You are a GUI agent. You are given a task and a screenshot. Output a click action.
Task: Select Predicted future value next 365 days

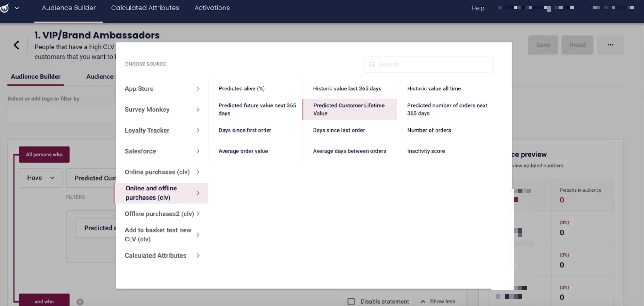tap(257, 109)
